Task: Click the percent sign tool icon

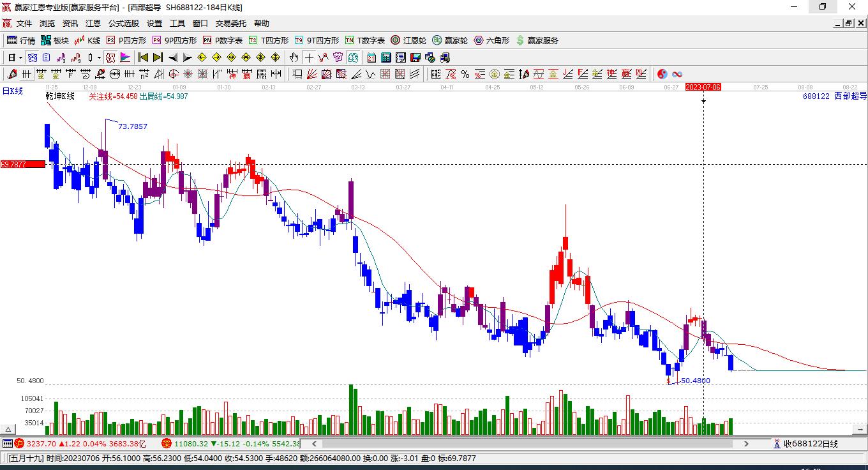Action: click(x=465, y=74)
